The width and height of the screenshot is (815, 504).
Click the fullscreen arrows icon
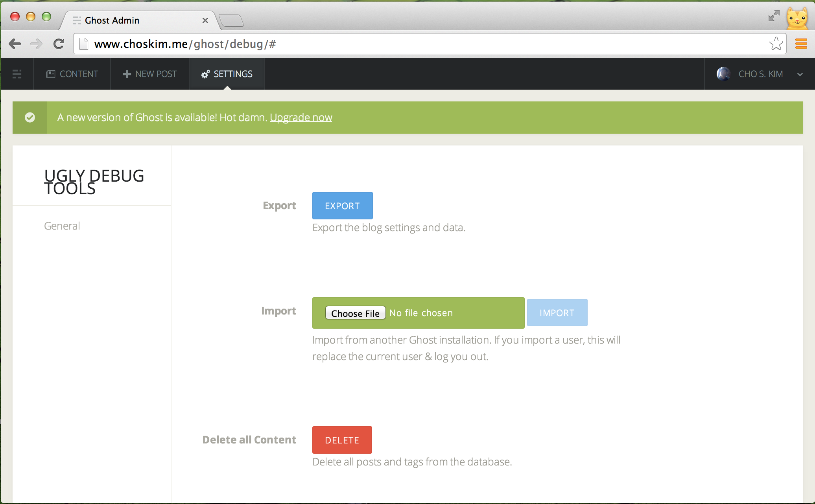pyautogui.click(x=774, y=16)
